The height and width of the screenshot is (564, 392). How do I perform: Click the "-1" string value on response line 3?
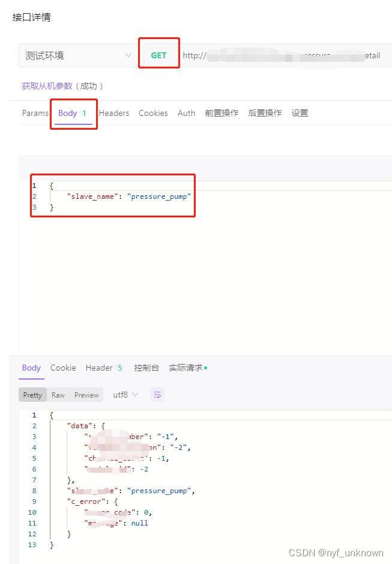(x=166, y=437)
